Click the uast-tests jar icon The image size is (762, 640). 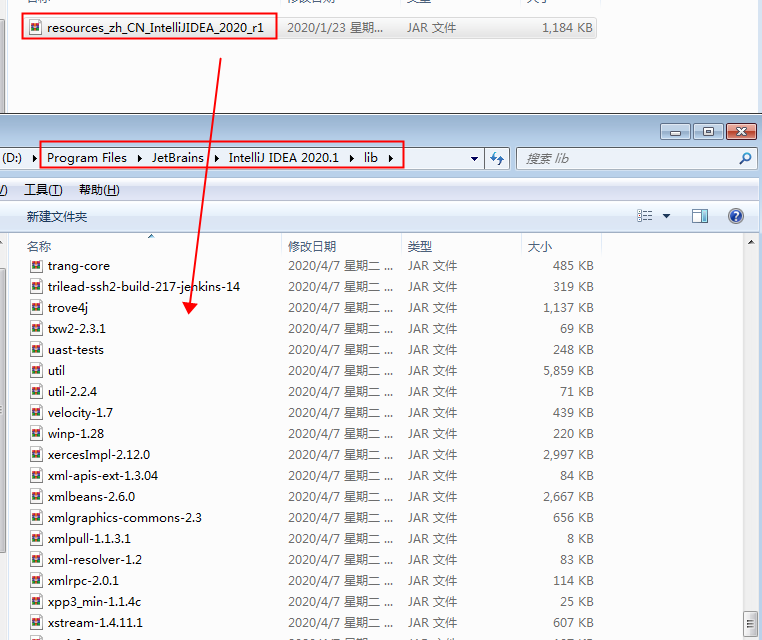[36, 349]
